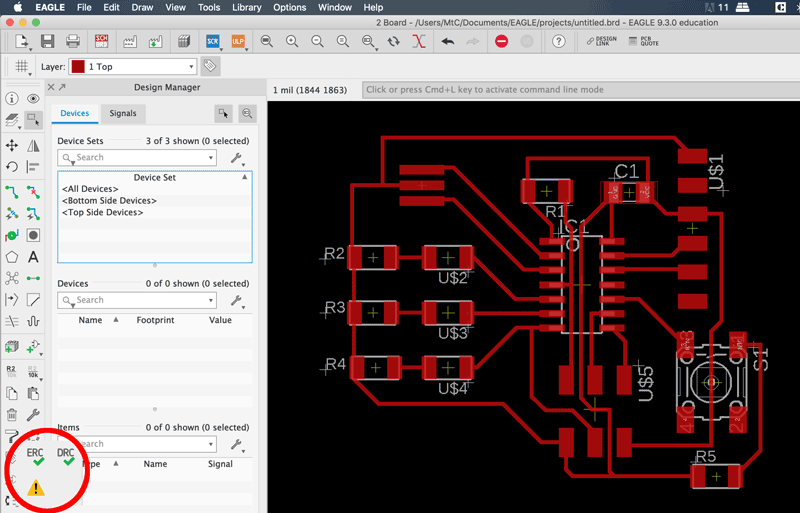Click the Save floppy disk icon
The width and height of the screenshot is (800, 513).
(47, 41)
